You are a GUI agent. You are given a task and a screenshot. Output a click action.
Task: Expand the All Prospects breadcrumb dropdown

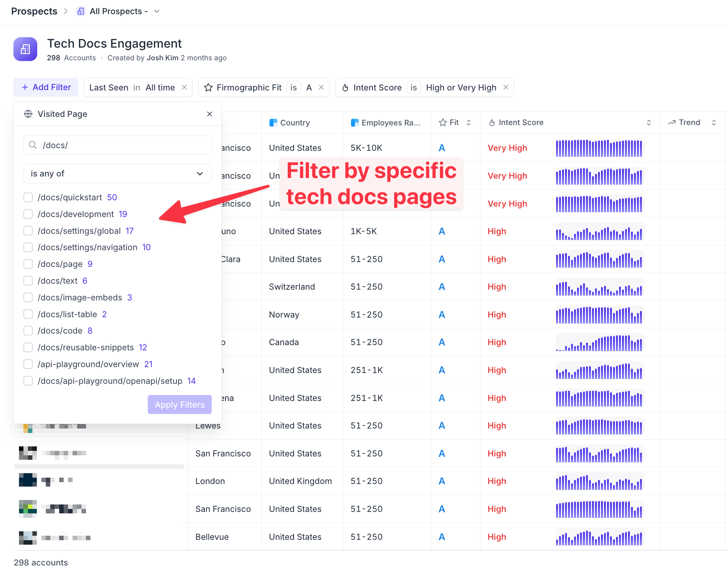157,11
